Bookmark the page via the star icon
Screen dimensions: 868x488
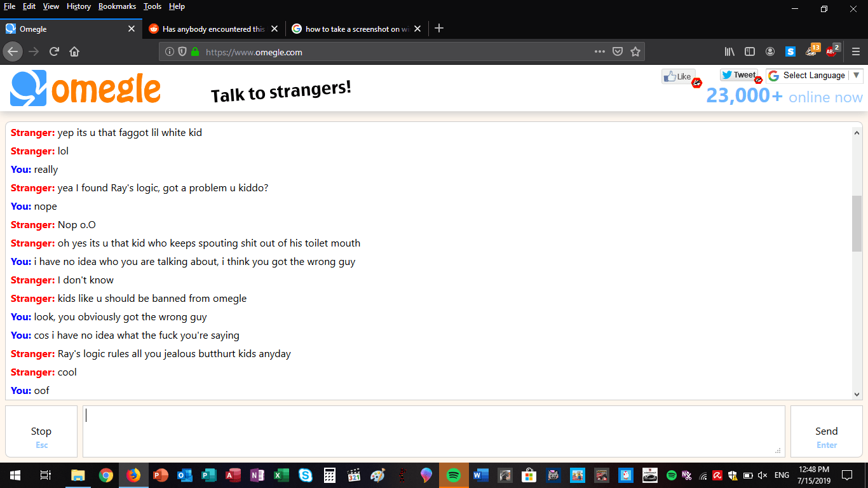click(635, 51)
